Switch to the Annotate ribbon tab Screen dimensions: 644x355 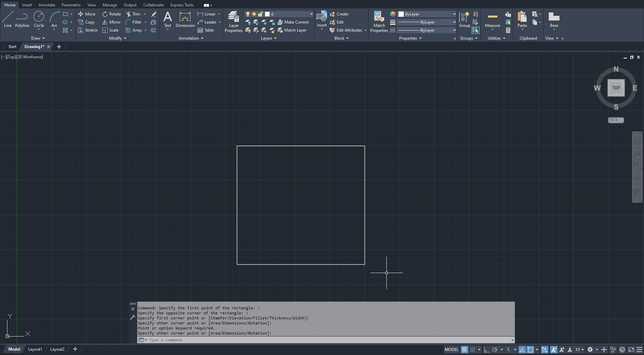(x=47, y=5)
